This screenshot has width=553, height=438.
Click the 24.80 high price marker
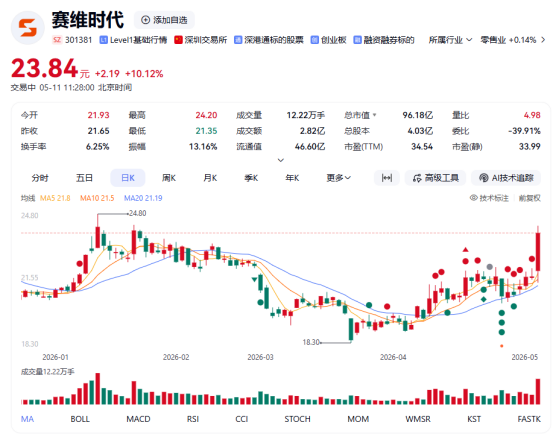click(x=137, y=213)
